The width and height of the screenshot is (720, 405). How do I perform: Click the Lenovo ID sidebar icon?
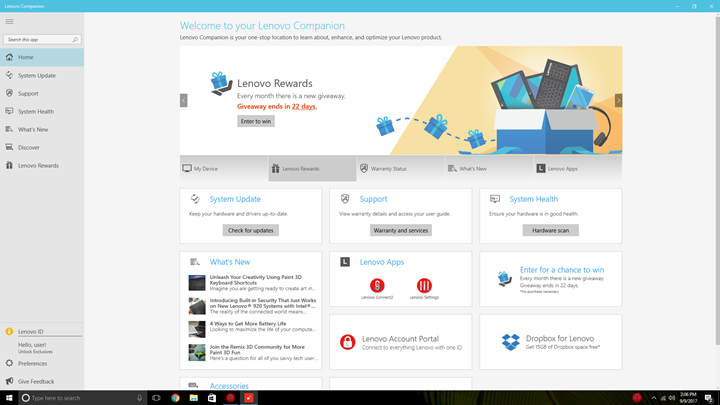(9, 332)
